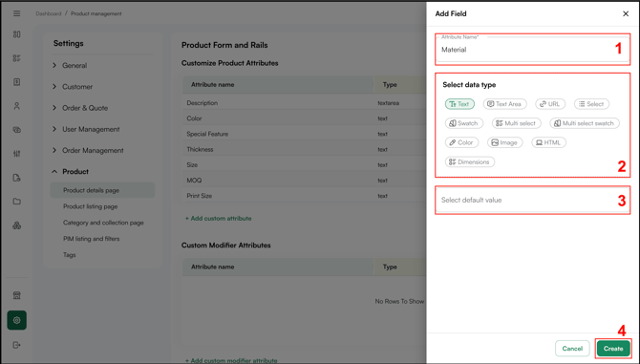Image resolution: width=640 pixels, height=364 pixels.
Task: Click the Select default value field
Action: pyautogui.click(x=533, y=200)
